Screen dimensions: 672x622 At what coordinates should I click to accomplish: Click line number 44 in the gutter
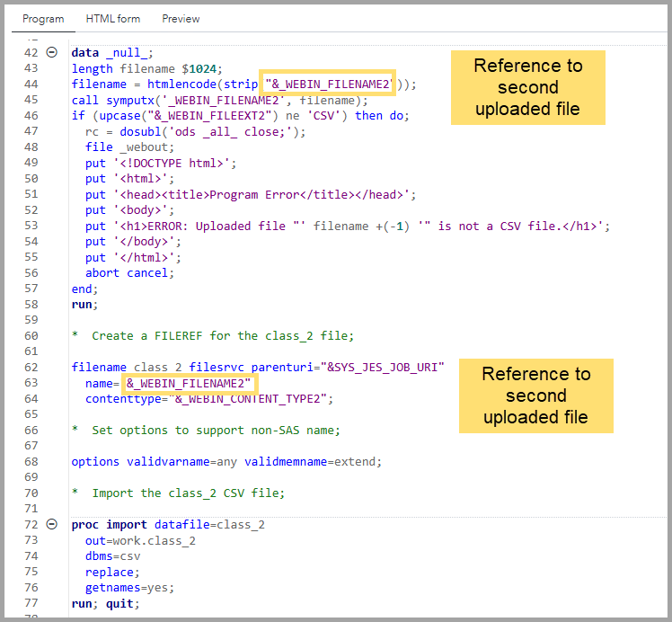click(31, 84)
